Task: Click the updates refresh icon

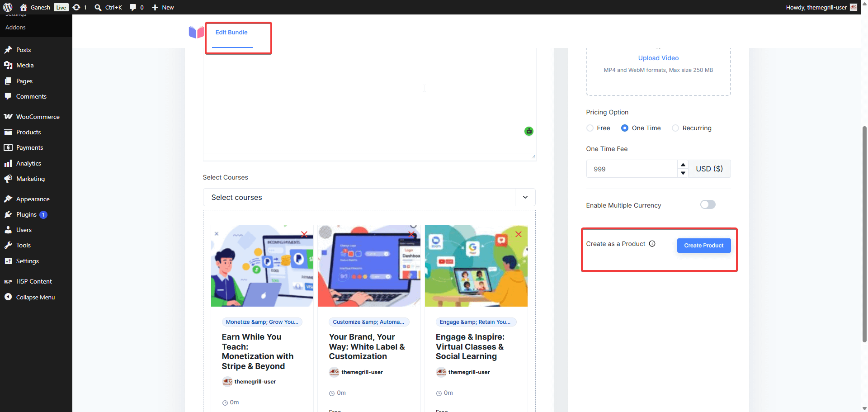Action: coord(76,7)
